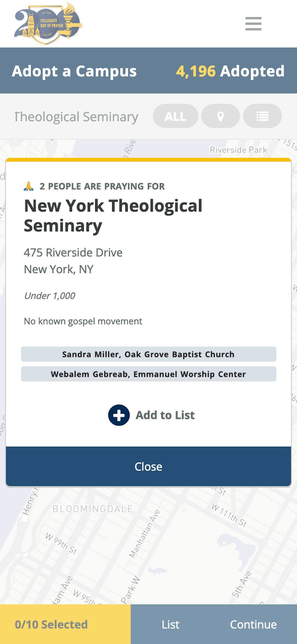
Task: Switch to map pin view
Action: [220, 116]
